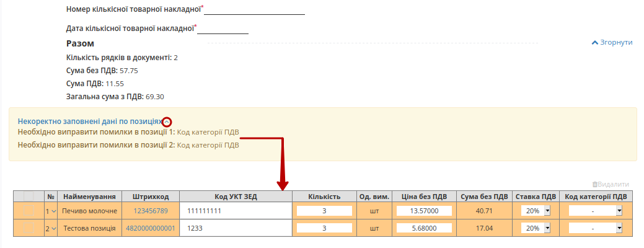The height and width of the screenshot is (248, 644).
Task: Click the Сума ПДВ value 11.55
Action: [115, 84]
